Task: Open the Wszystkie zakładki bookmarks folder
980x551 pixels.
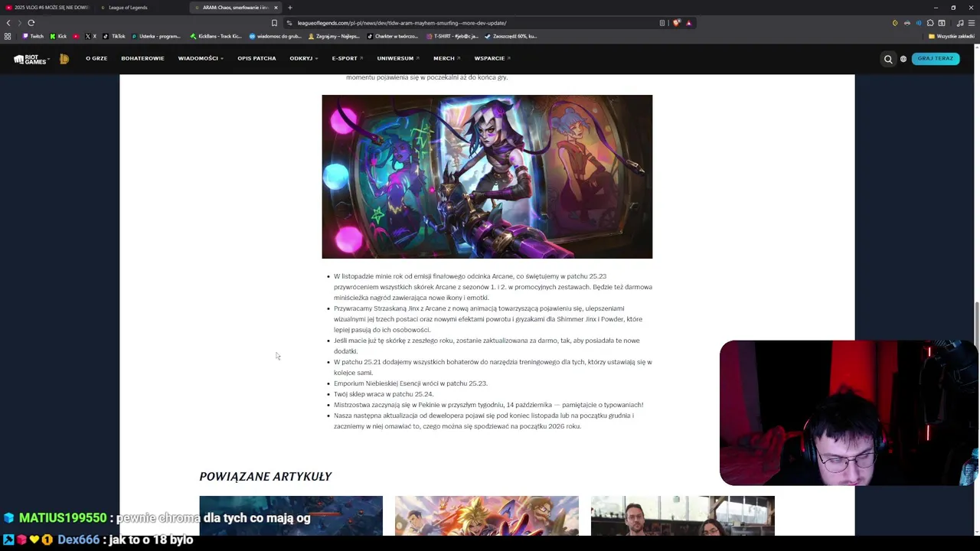Action: coord(952,36)
